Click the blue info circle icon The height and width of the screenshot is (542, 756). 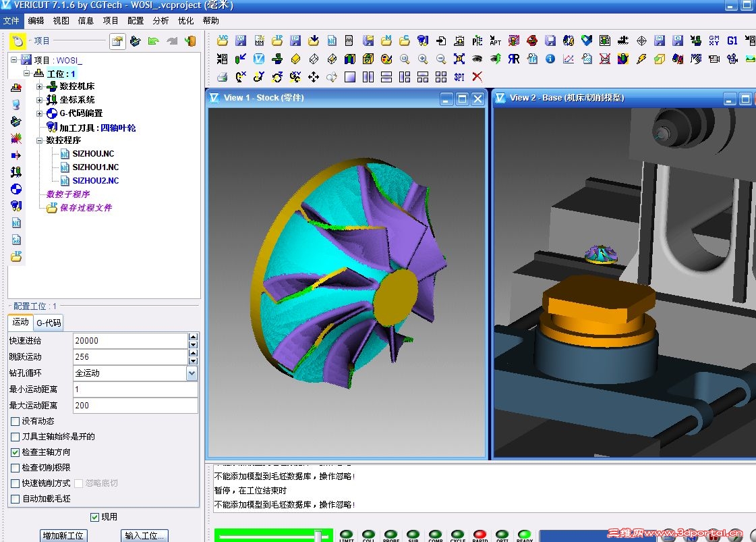(550, 59)
